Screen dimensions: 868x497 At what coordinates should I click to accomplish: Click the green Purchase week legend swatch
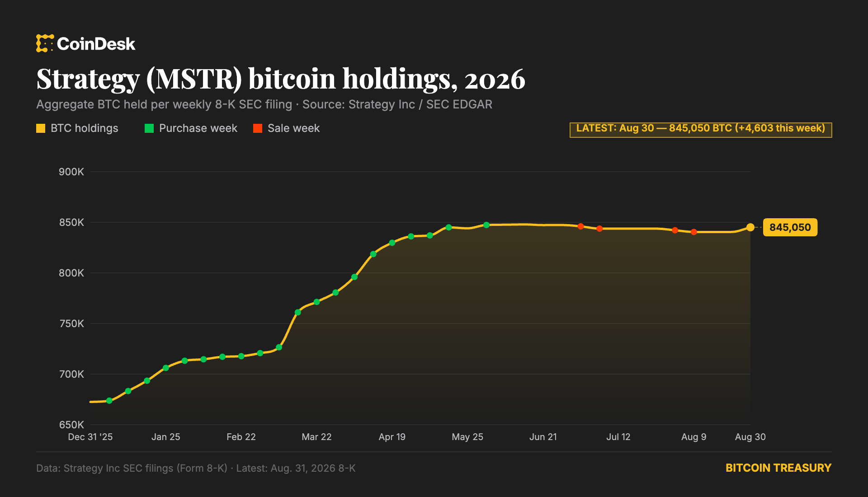click(x=149, y=128)
